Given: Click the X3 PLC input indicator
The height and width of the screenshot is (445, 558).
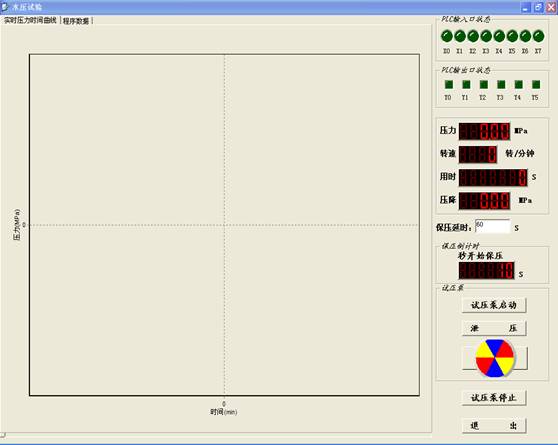Looking at the screenshot, I should pyautogui.click(x=486, y=36).
